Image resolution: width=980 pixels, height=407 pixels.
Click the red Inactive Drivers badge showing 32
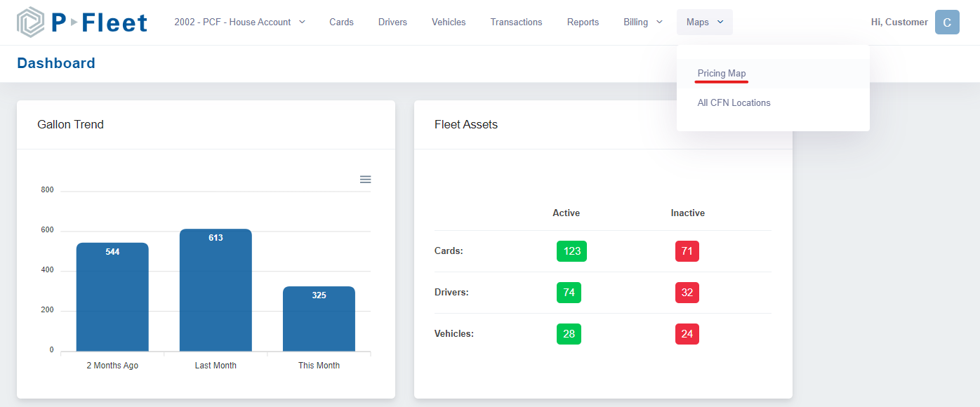(687, 293)
